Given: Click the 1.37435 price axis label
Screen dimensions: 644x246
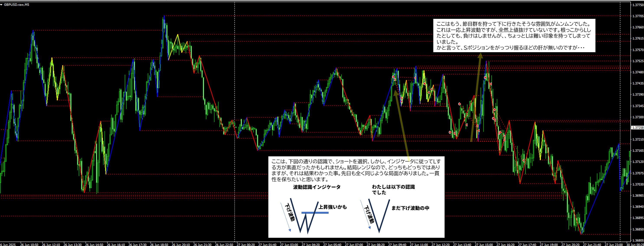Looking at the screenshot, I should [638, 83].
